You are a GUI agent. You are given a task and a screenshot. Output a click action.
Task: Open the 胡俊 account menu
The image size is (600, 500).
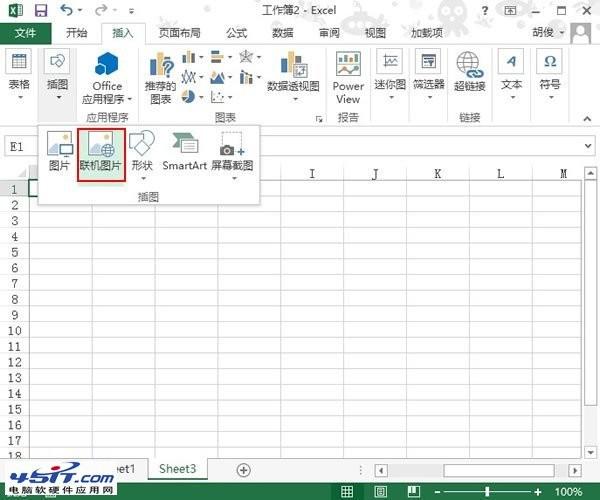[548, 33]
